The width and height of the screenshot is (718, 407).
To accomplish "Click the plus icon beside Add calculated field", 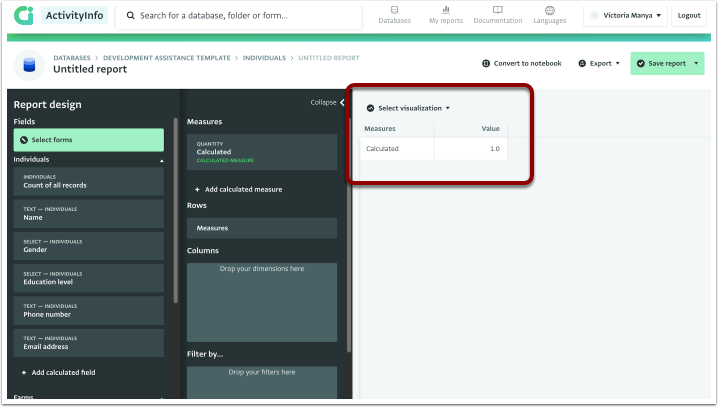I will click(24, 373).
